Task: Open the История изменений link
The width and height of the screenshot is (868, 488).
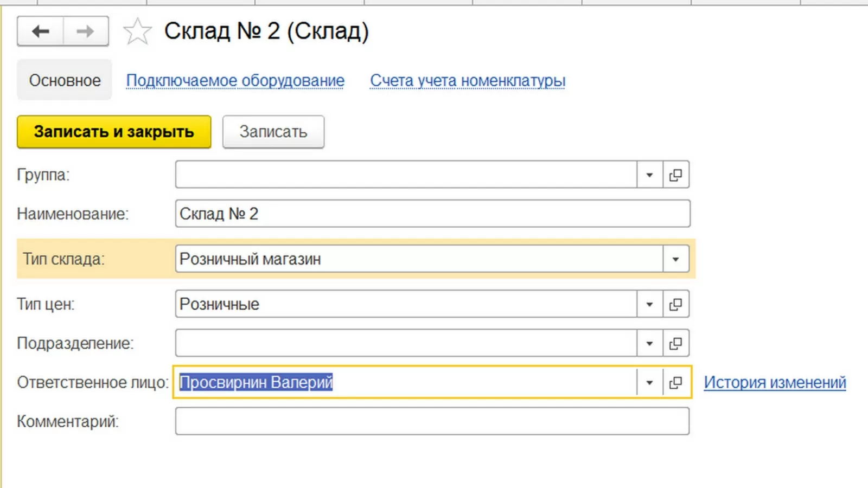Action: (x=775, y=382)
